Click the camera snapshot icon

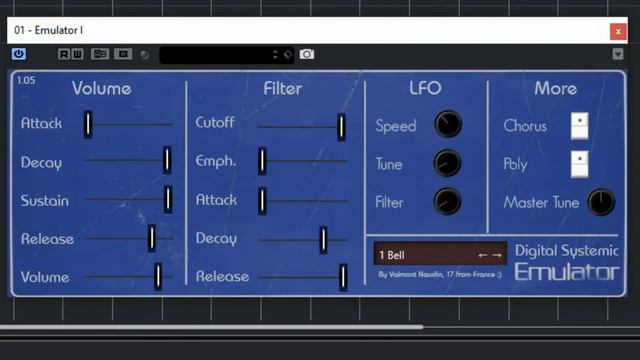[307, 54]
